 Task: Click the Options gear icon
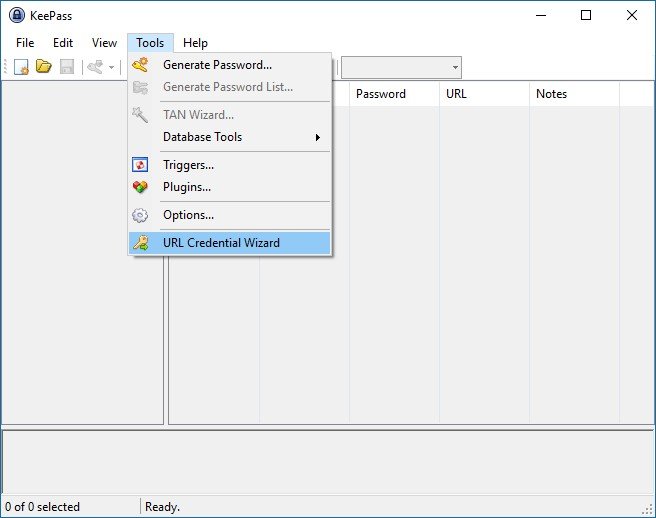tap(140, 215)
